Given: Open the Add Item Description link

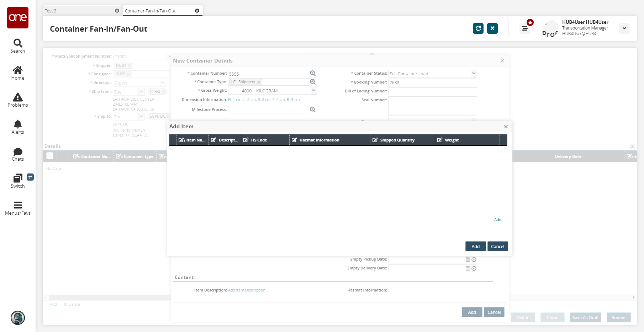Looking at the screenshot, I should [x=247, y=290].
